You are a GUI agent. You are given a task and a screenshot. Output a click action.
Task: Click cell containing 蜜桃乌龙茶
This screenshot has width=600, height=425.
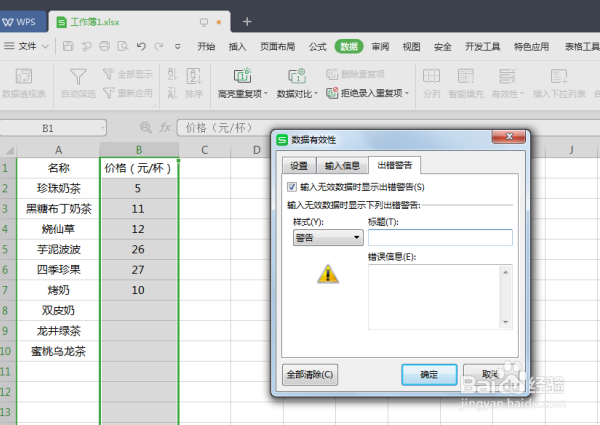coord(58,351)
